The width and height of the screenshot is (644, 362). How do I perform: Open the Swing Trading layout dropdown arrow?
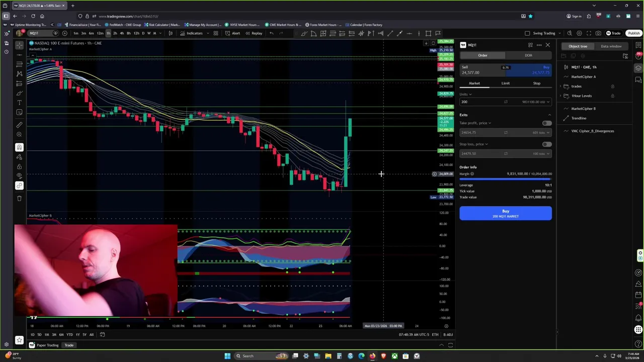pos(559,33)
